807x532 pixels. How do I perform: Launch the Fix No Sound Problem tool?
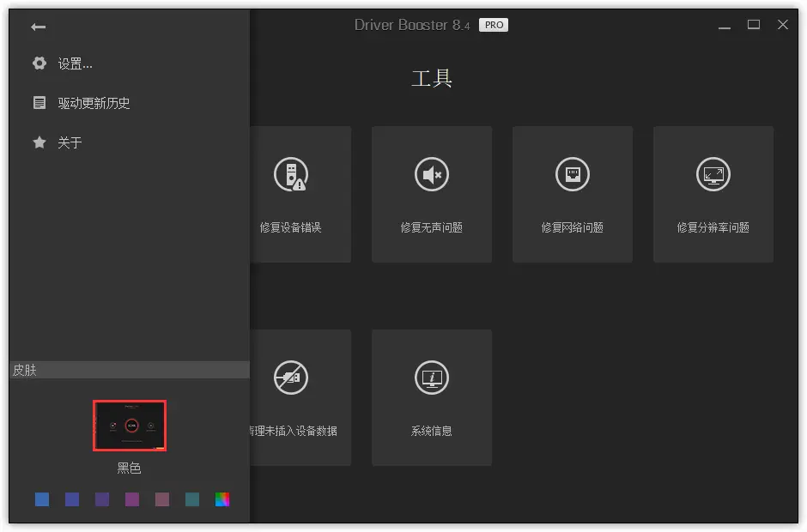(431, 193)
